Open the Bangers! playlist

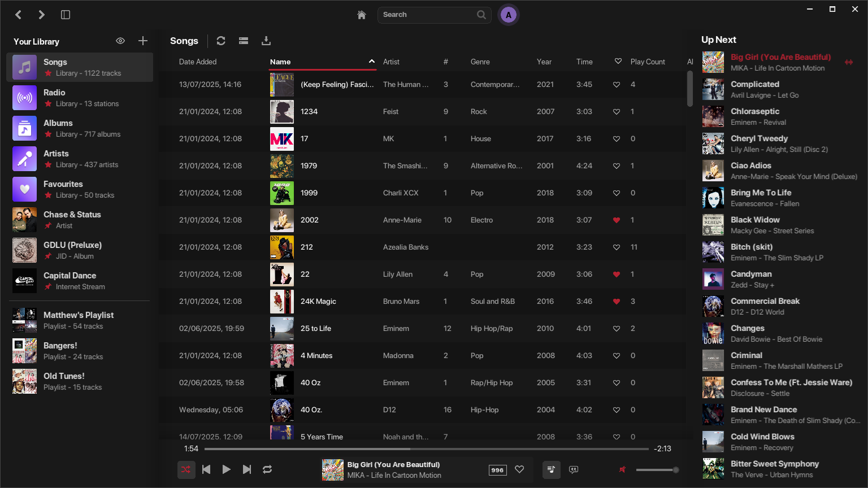coord(80,351)
